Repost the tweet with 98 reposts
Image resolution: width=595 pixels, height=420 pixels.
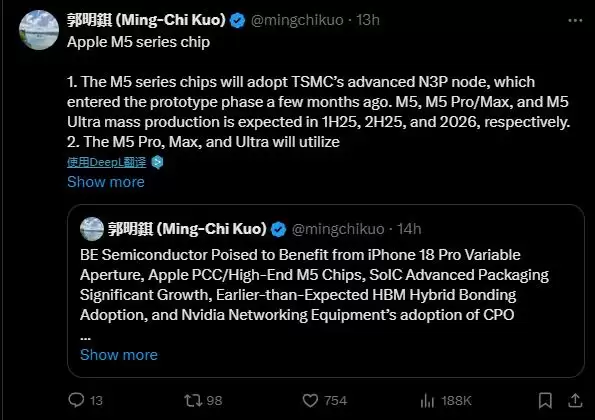[193, 400]
